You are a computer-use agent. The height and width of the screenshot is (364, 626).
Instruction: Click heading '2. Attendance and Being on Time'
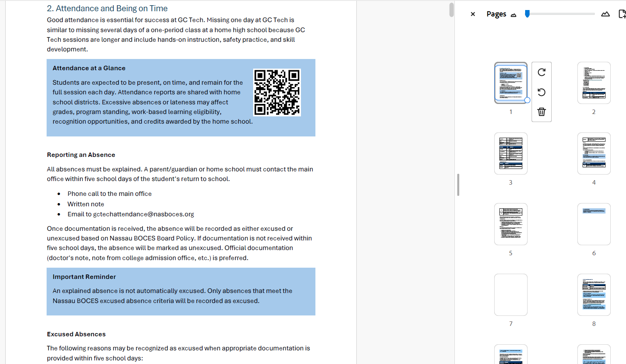107,8
